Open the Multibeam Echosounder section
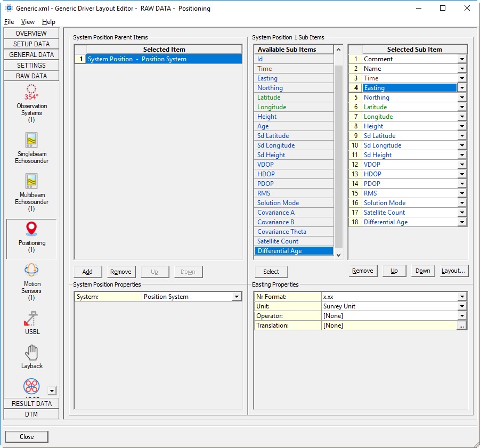This screenshot has width=480, height=448. pyautogui.click(x=31, y=182)
